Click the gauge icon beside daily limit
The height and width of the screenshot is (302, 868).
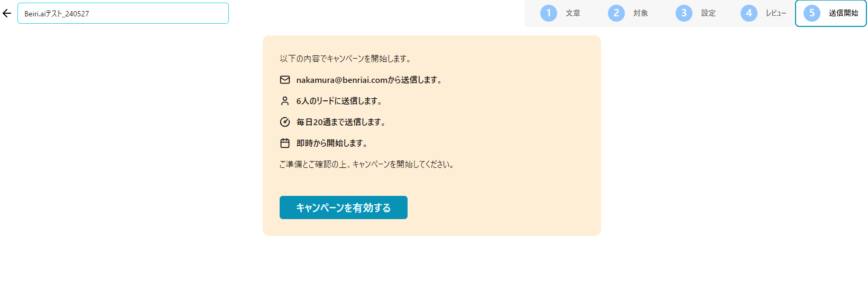[x=285, y=122]
